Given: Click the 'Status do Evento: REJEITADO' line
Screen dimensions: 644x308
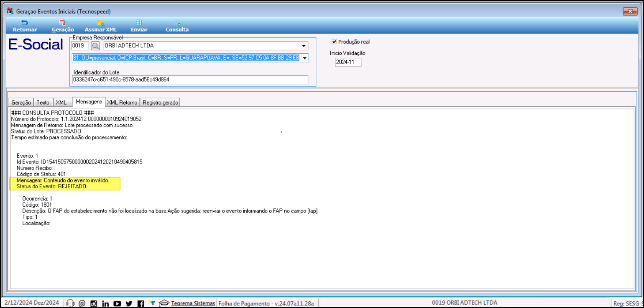Looking at the screenshot, I should [x=51, y=186].
